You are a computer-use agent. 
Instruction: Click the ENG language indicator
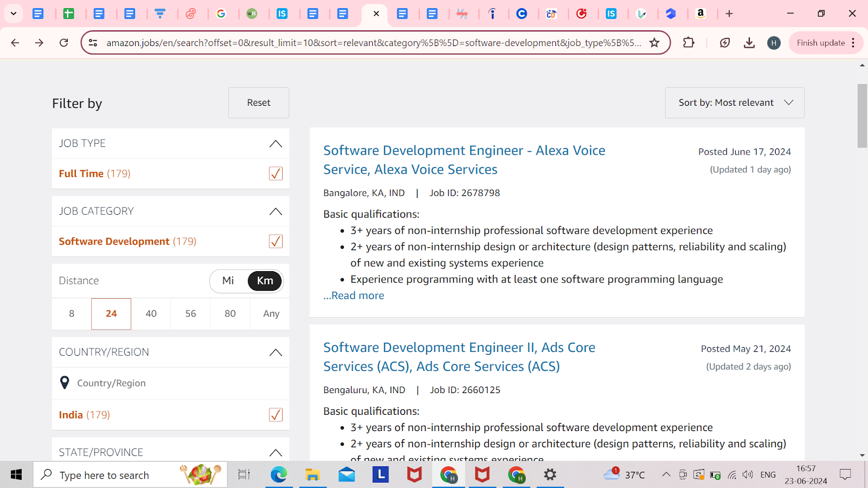(x=768, y=475)
